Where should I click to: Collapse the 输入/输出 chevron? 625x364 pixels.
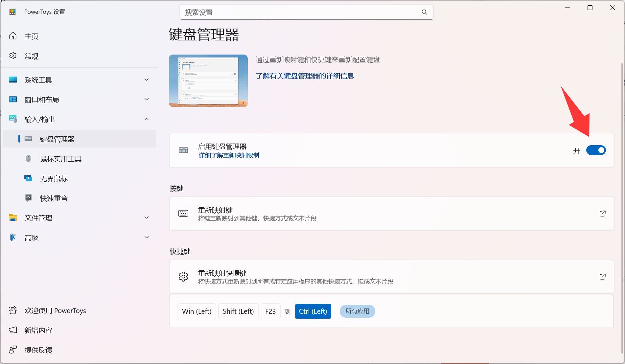147,119
